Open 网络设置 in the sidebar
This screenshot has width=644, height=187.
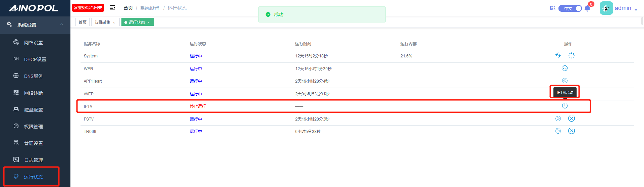tap(34, 43)
